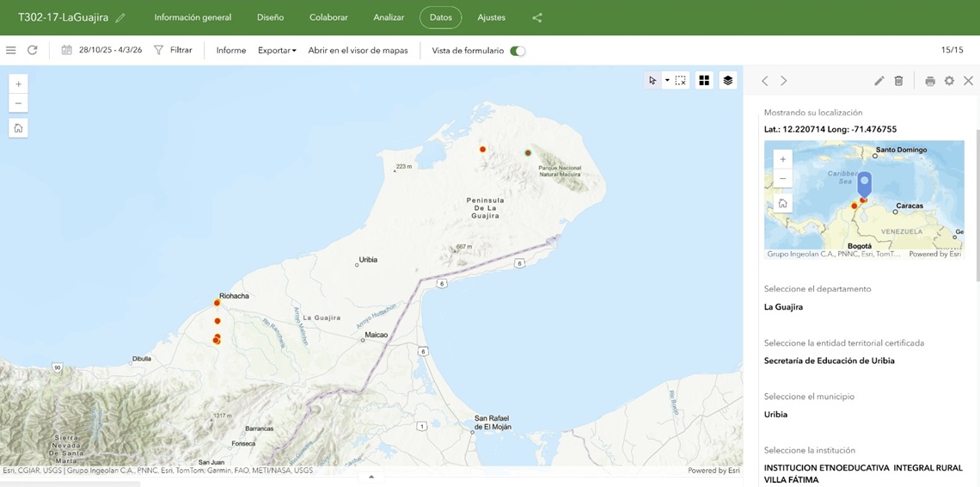Delete the current record with trash icon
The width and height of the screenshot is (980, 487).
tap(898, 81)
